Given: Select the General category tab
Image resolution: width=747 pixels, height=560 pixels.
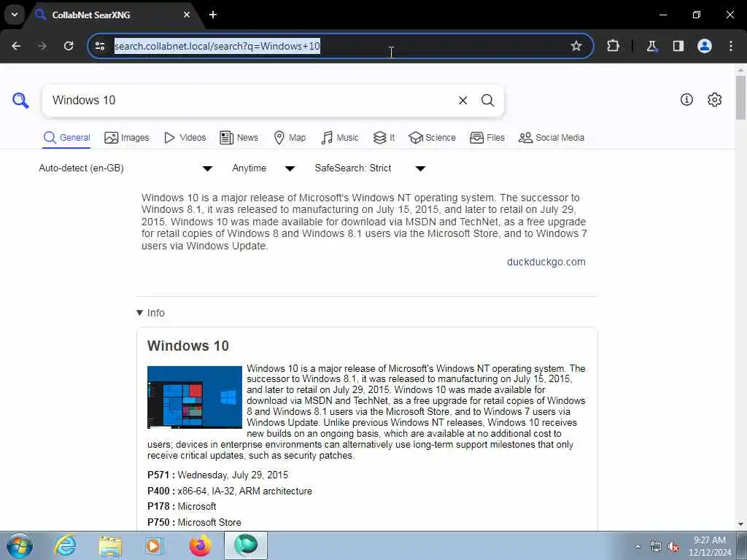Looking at the screenshot, I should [66, 138].
